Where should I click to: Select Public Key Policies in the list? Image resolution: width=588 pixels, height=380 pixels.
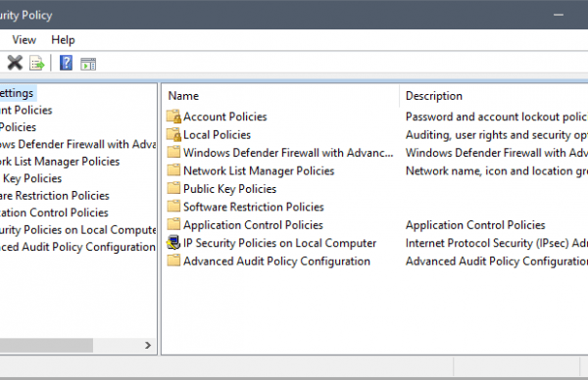(229, 188)
